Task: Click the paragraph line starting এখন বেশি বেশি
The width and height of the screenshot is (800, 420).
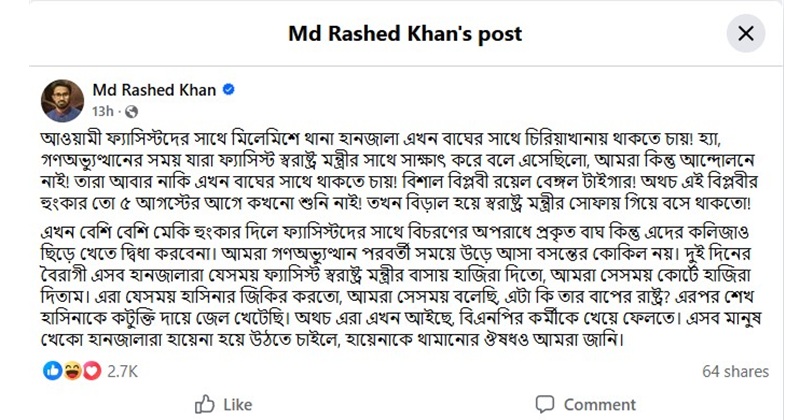Action: click(394, 232)
